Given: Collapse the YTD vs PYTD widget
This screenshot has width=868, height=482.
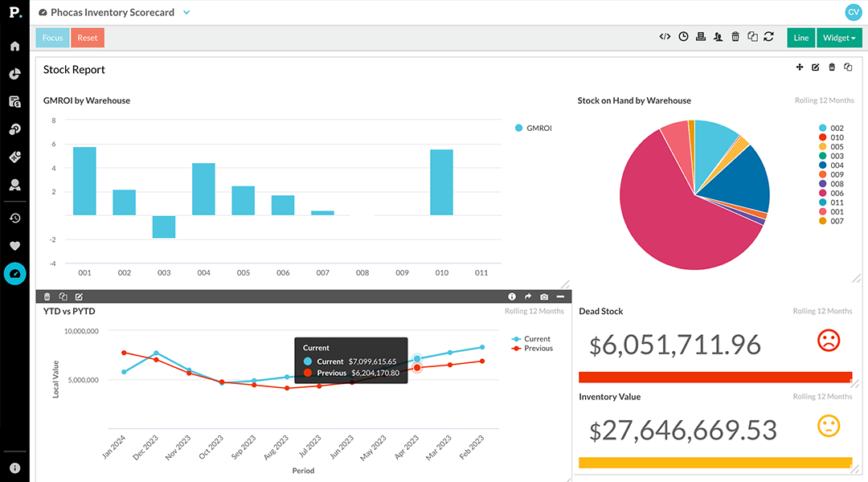Looking at the screenshot, I should pos(560,296).
